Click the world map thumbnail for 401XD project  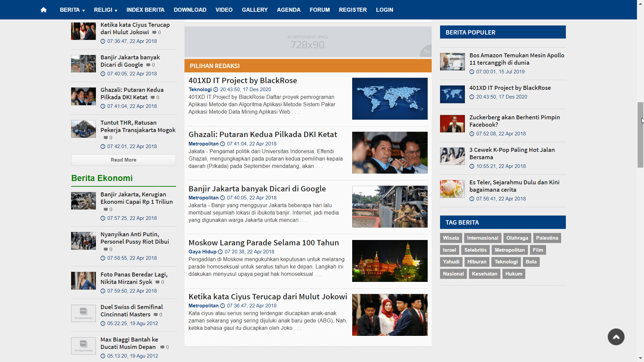pyautogui.click(x=390, y=99)
